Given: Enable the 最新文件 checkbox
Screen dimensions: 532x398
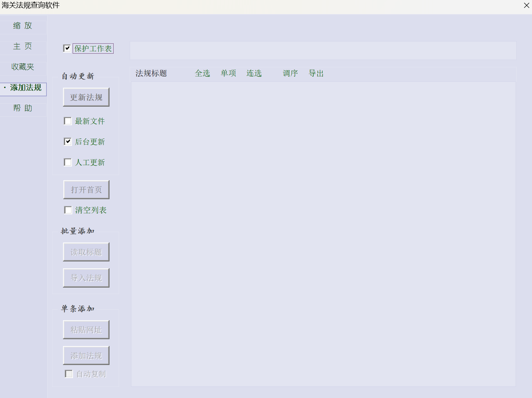Looking at the screenshot, I should click(68, 121).
